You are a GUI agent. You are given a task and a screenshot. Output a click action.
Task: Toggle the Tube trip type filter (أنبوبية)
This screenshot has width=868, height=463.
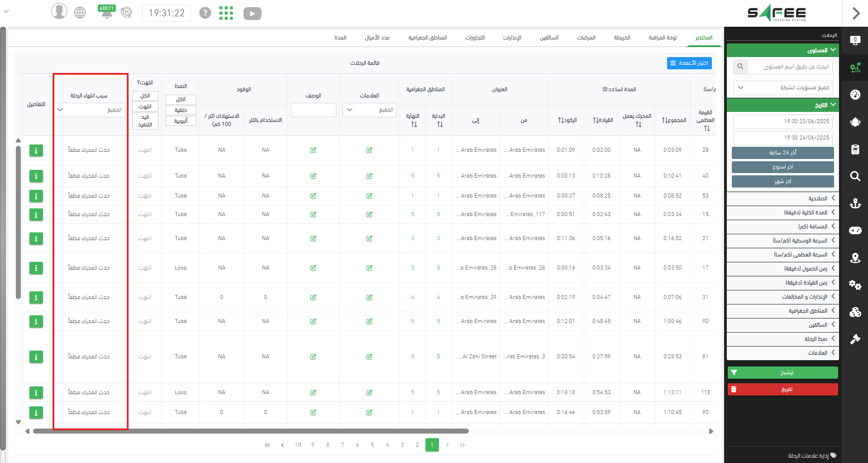tap(181, 121)
